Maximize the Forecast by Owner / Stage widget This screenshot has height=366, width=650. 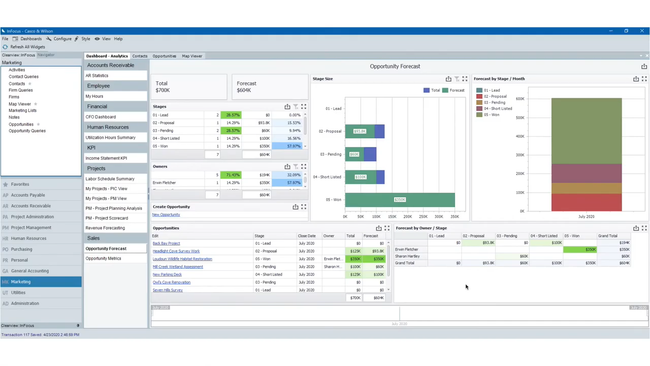click(644, 228)
